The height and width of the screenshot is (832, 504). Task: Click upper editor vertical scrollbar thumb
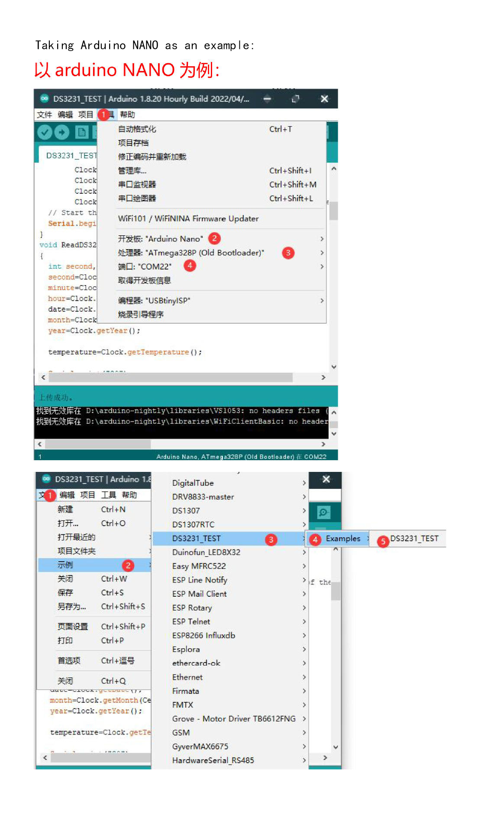[333, 211]
